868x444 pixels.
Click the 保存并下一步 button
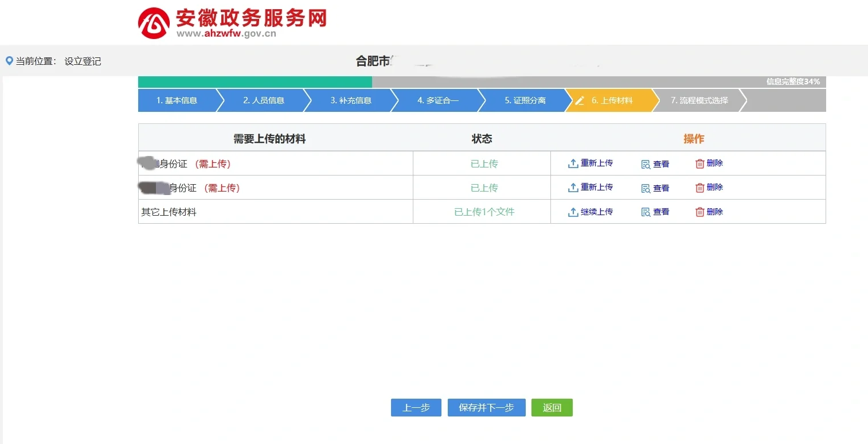(x=486, y=408)
